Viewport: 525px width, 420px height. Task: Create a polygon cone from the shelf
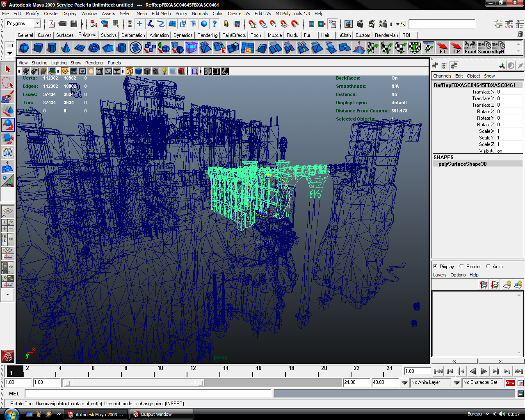coord(66,48)
